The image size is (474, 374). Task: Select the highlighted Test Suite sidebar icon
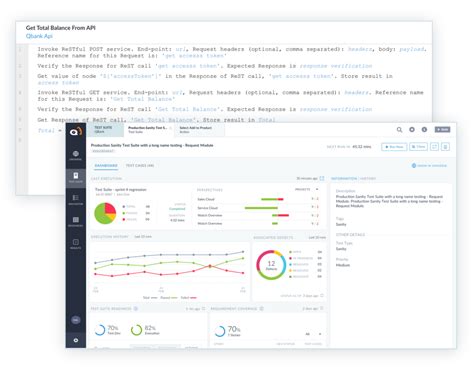76,177
